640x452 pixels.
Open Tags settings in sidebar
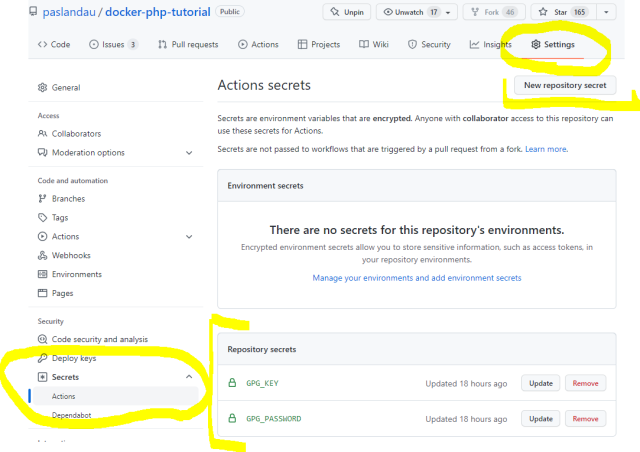[x=60, y=218]
